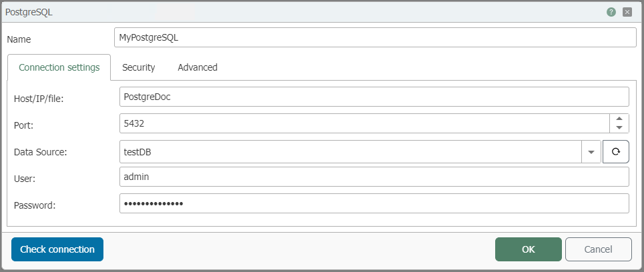Expand the Data Source dropdown arrow
Screen dimensions: 644x272
(x=591, y=152)
